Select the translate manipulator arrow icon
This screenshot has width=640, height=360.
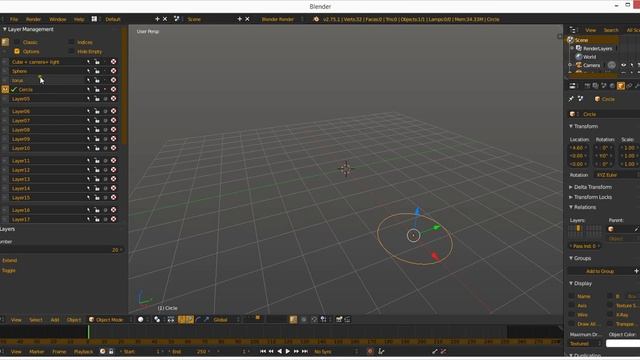[x=190, y=320]
